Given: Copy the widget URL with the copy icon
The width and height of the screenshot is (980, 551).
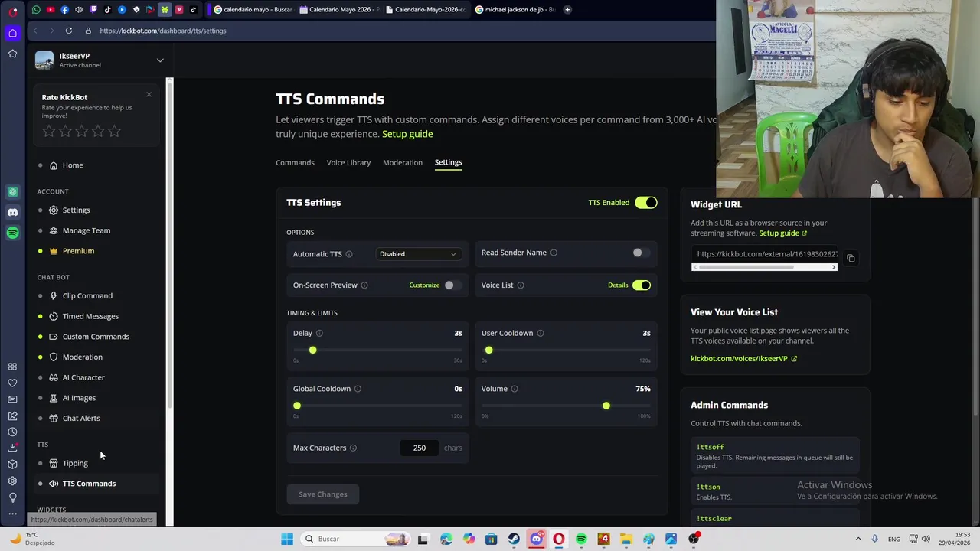Looking at the screenshot, I should [851, 259].
